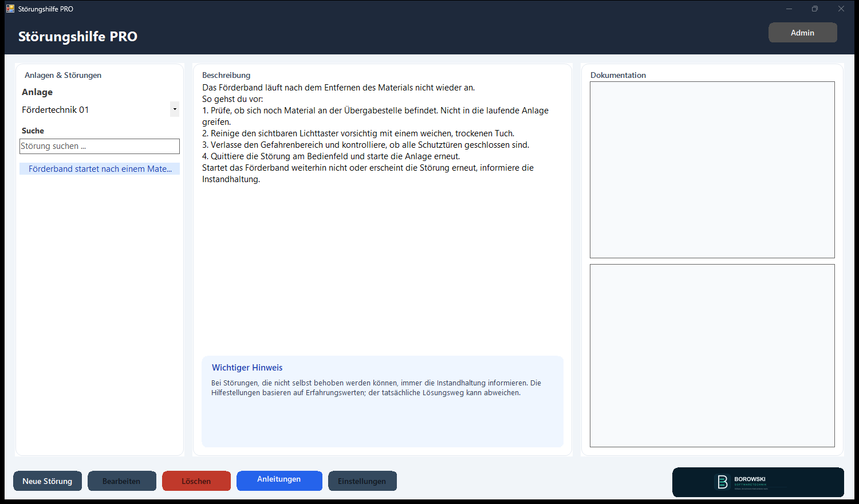This screenshot has height=504, width=859.
Task: Open Einstellungen
Action: (x=362, y=481)
